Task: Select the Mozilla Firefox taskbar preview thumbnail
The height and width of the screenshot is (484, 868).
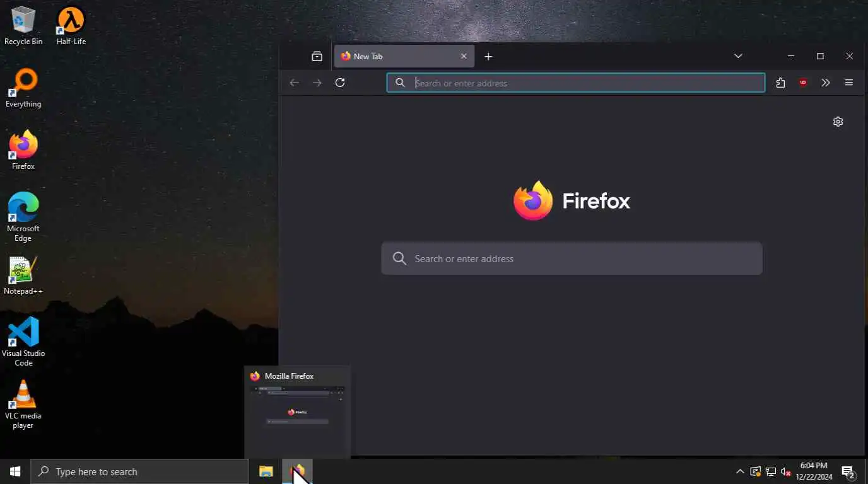Action: click(x=297, y=412)
